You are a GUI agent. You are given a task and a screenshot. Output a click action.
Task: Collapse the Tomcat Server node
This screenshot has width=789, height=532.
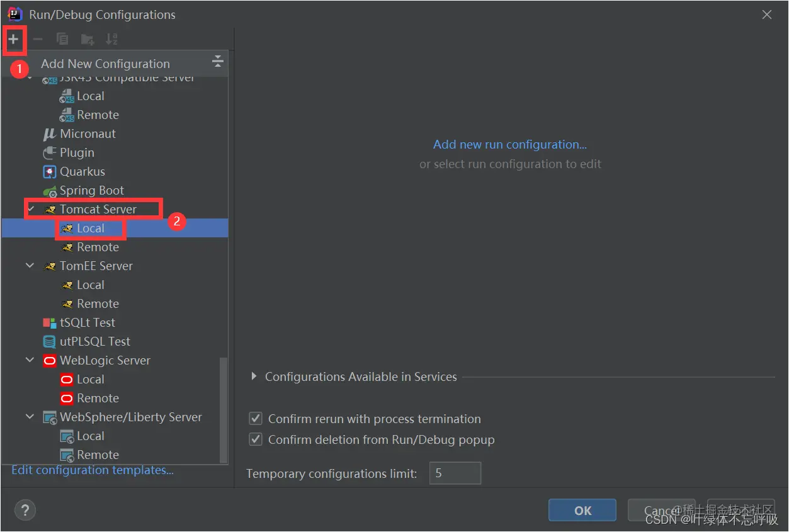coord(30,209)
